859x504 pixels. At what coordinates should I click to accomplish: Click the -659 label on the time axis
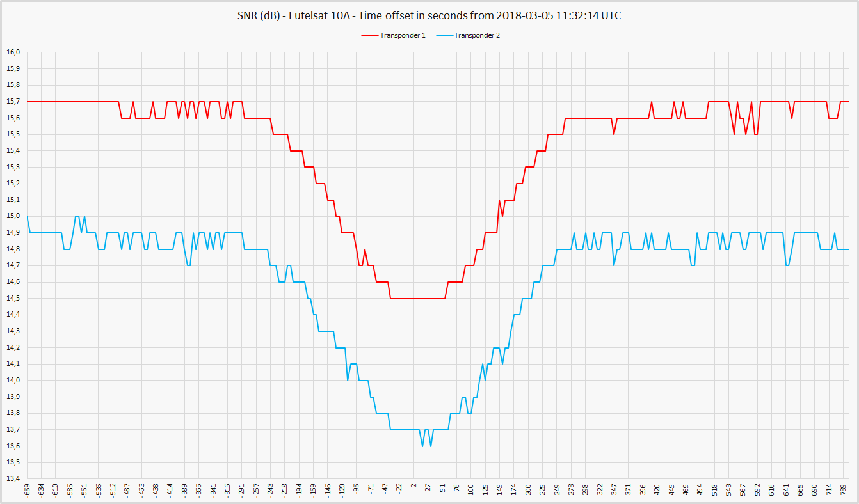pyautogui.click(x=27, y=491)
